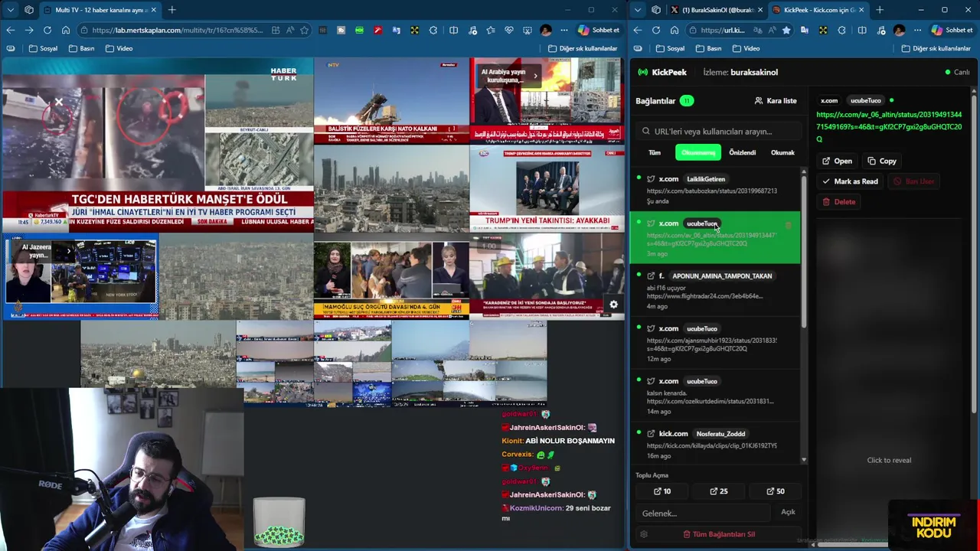The image size is (980, 551).
Task: Switch to the Tüm filter tab
Action: click(x=655, y=152)
